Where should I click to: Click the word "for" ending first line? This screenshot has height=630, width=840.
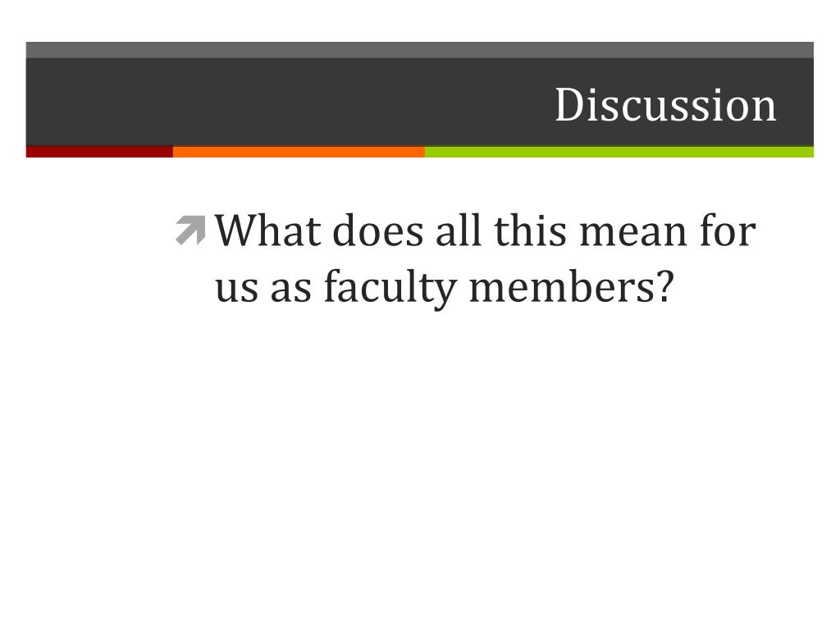coord(728,231)
